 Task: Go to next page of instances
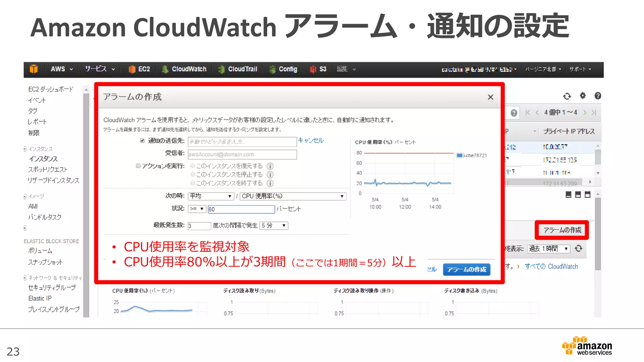[x=585, y=112]
